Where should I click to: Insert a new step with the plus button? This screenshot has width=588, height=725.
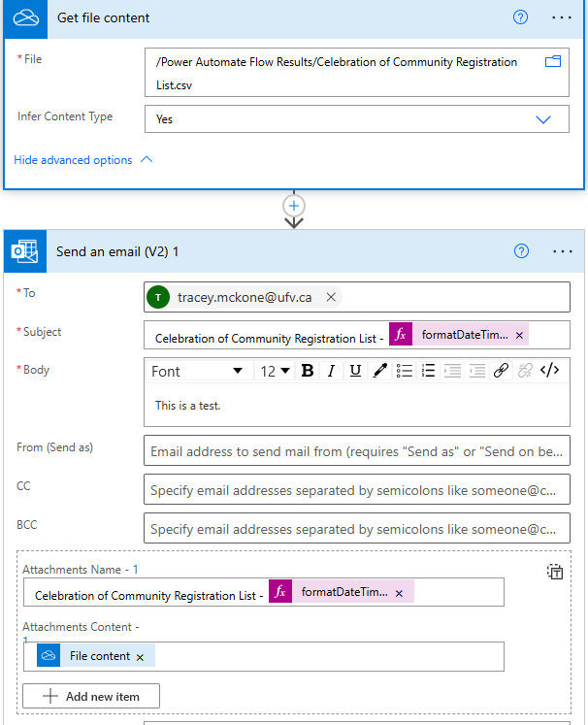[x=294, y=206]
